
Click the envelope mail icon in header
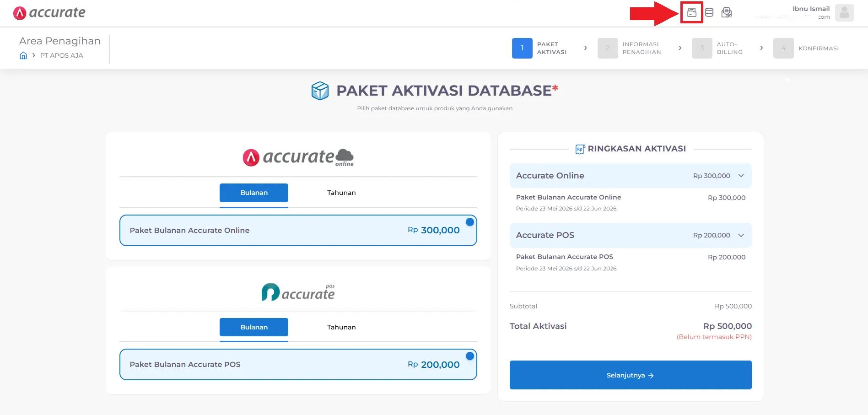(x=727, y=12)
